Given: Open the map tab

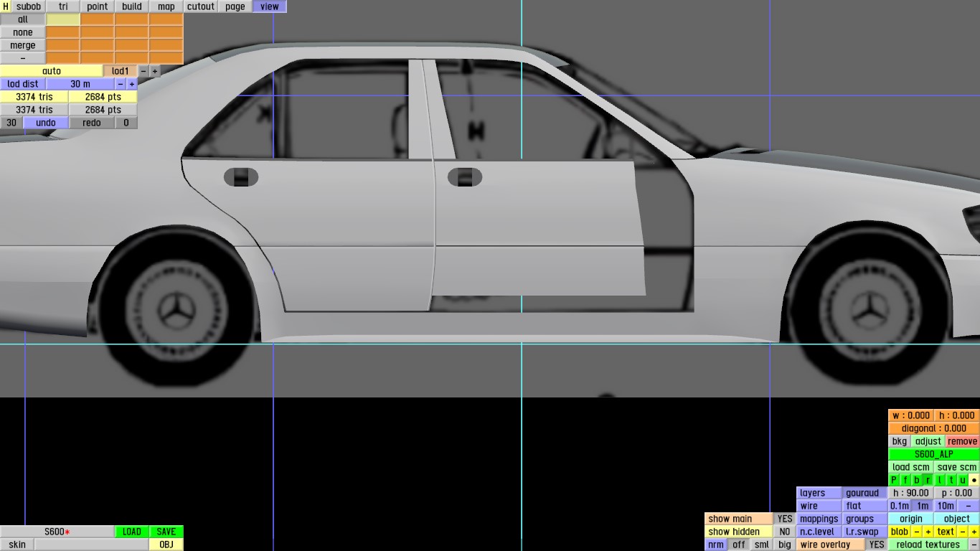Looking at the screenshot, I should (x=166, y=6).
